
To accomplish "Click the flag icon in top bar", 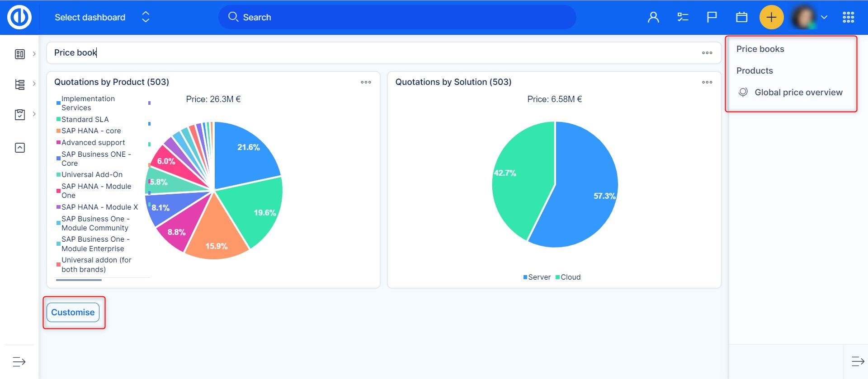I will pyautogui.click(x=712, y=17).
